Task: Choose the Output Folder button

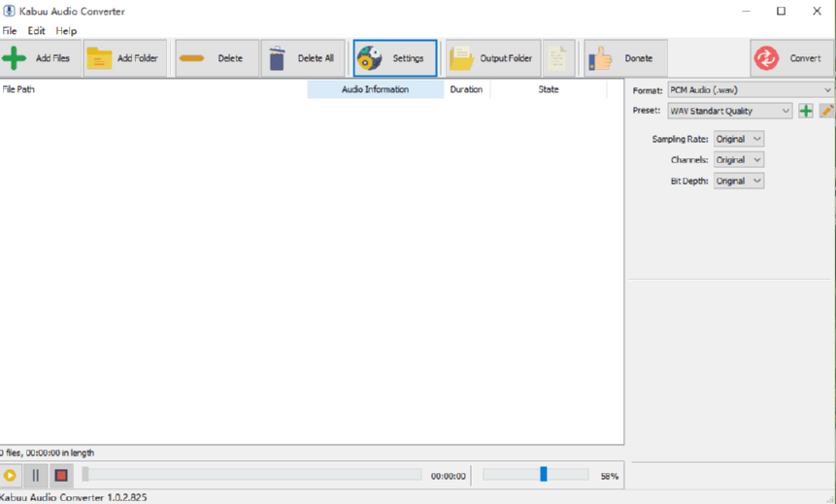Action: [x=493, y=58]
